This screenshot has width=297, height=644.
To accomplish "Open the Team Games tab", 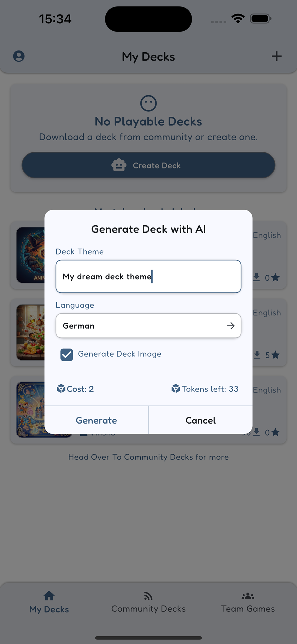I will tap(248, 603).
